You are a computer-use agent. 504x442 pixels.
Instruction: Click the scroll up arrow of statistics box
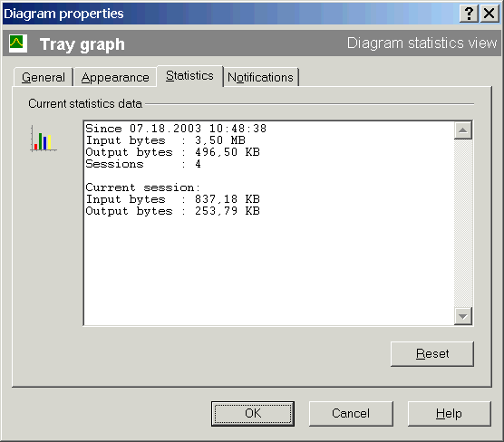tap(463, 130)
